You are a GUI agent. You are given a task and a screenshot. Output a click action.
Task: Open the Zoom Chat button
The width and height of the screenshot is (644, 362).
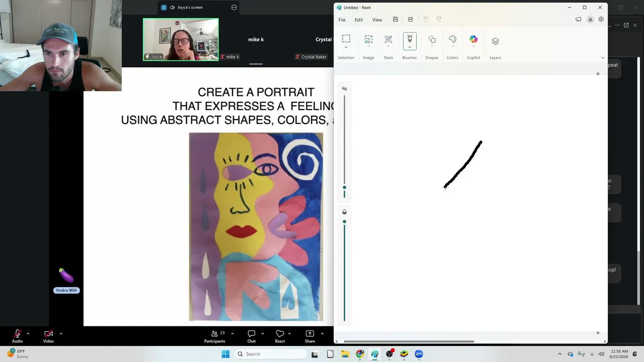(x=252, y=336)
